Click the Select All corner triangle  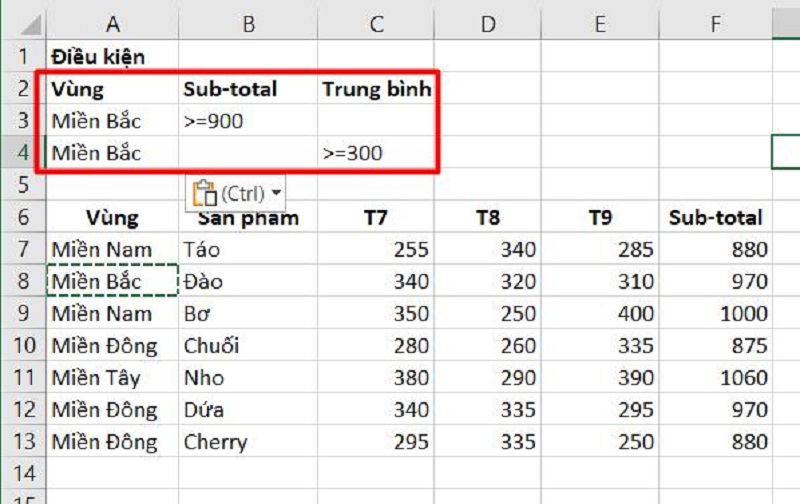point(22,23)
